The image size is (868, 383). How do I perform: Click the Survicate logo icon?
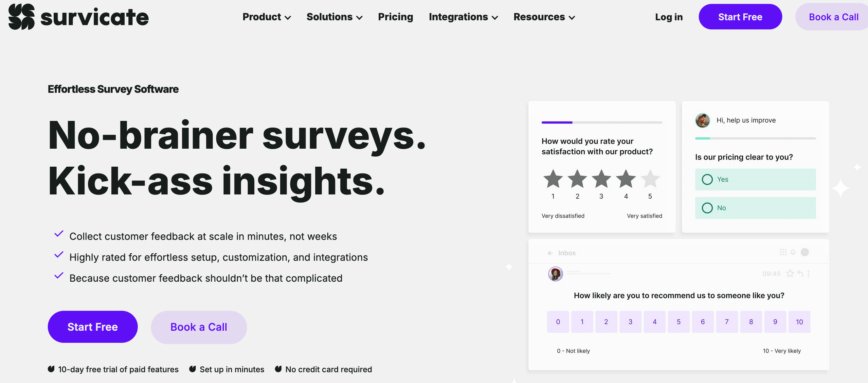pos(21,17)
